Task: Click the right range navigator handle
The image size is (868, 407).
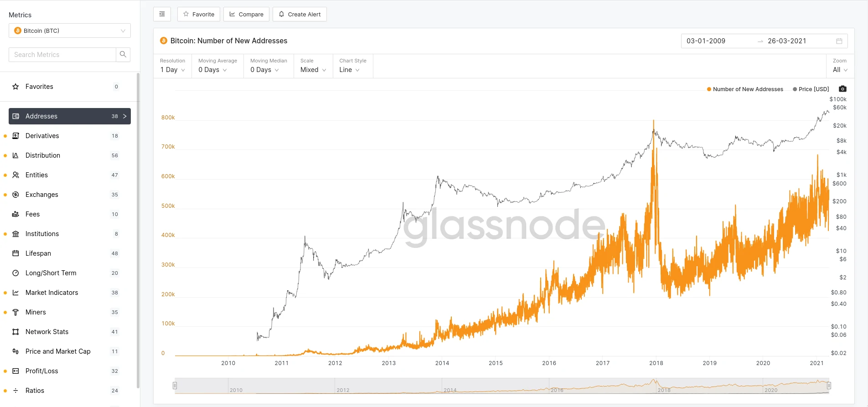Action: (829, 386)
